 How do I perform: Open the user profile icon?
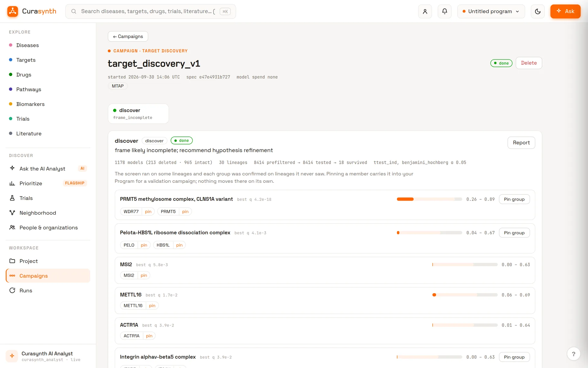click(x=425, y=11)
